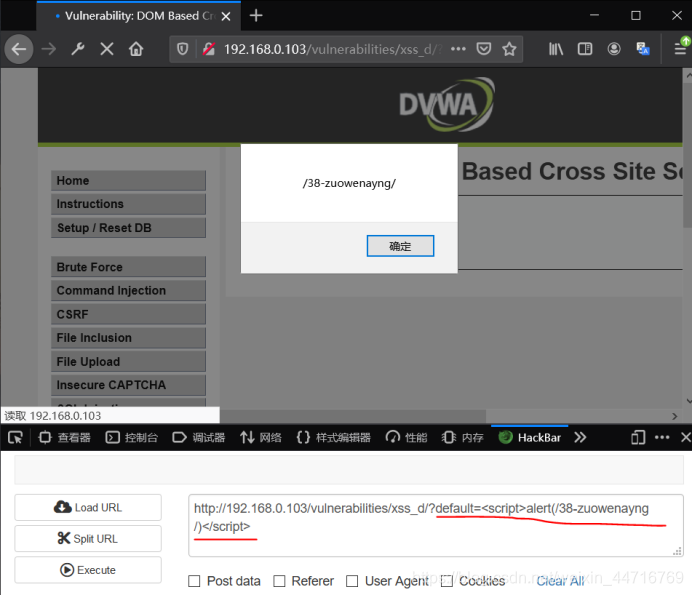
Task: Save page to Pocket icon
Action: [484, 49]
